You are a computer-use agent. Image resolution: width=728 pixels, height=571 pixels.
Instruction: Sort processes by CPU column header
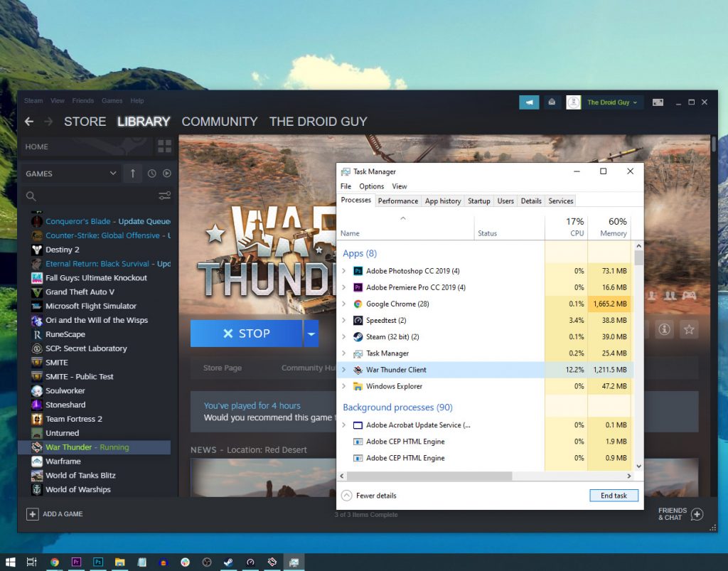567,227
